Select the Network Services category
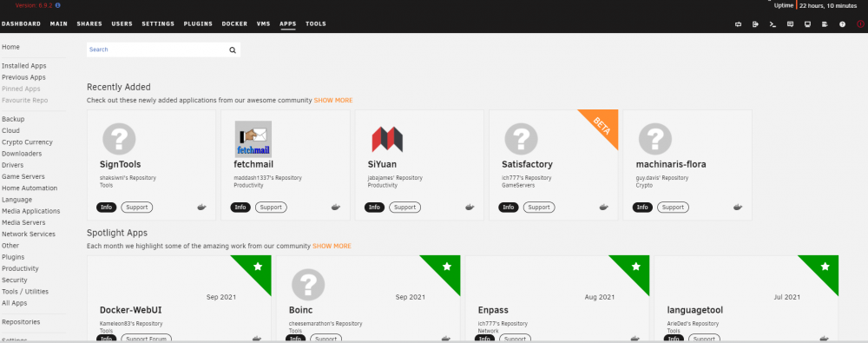Image resolution: width=868 pixels, height=343 pixels. (29, 234)
